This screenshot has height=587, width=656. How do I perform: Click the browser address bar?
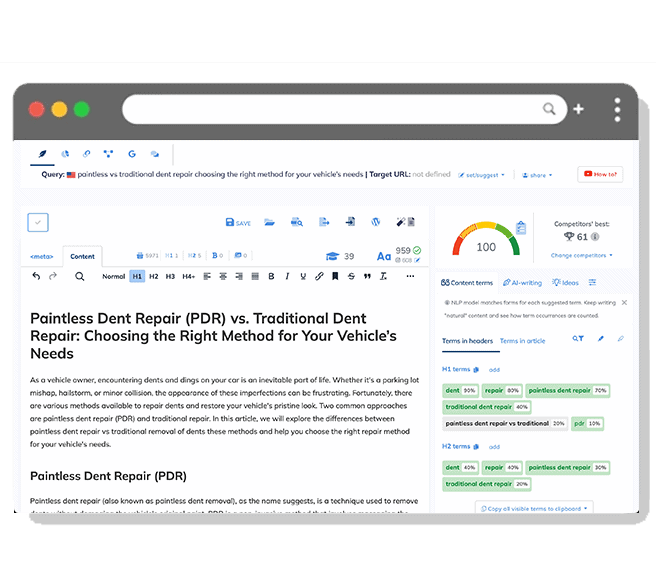[x=344, y=109]
